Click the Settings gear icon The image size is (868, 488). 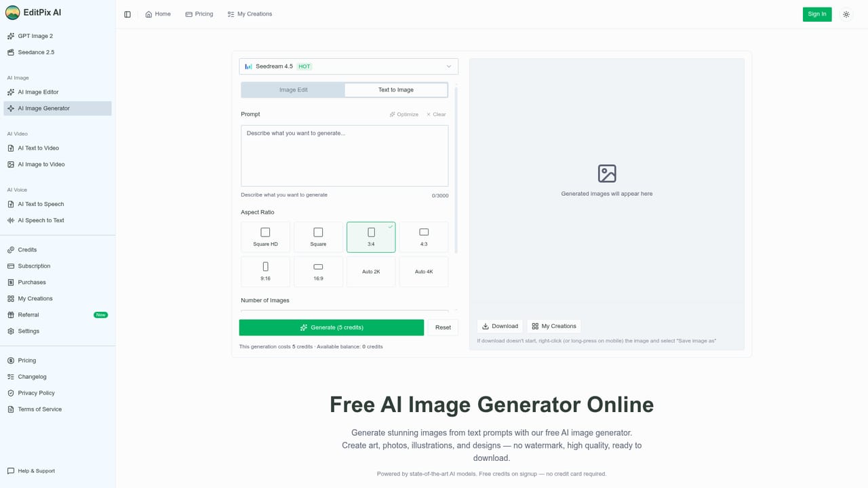(x=11, y=331)
